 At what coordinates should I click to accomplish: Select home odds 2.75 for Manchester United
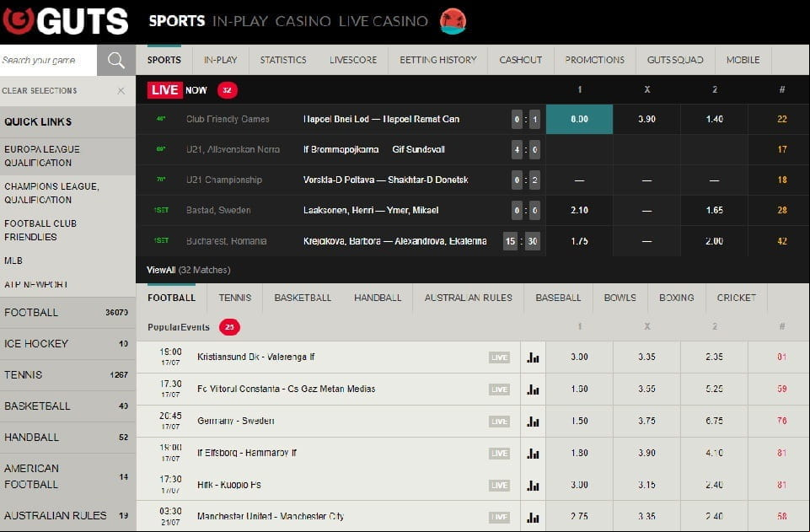579,517
